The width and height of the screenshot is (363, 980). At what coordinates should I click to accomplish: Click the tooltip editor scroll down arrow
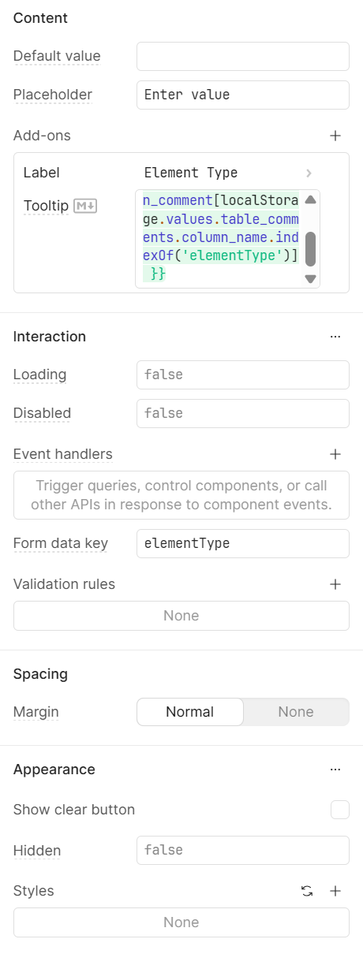310,278
